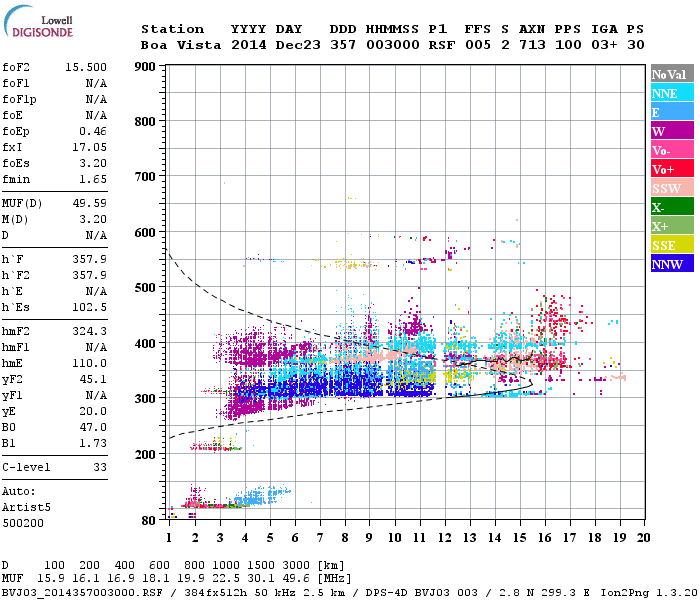Click the 20 MHz frequency axis label
This screenshot has width=700, height=600.
643,538
